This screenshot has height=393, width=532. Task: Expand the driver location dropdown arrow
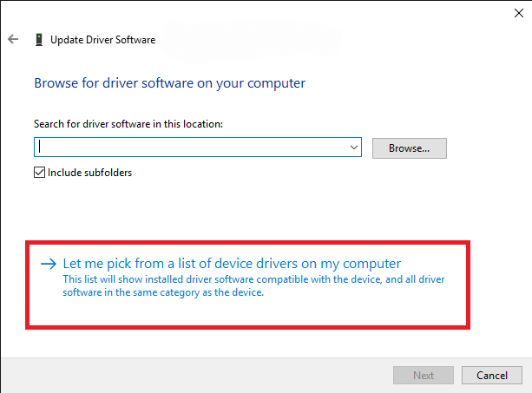click(x=354, y=148)
